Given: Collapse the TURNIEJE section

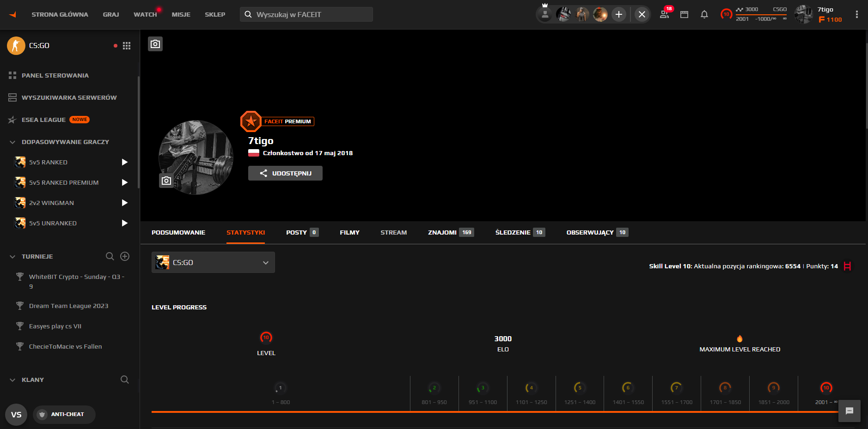Looking at the screenshot, I should coord(12,256).
